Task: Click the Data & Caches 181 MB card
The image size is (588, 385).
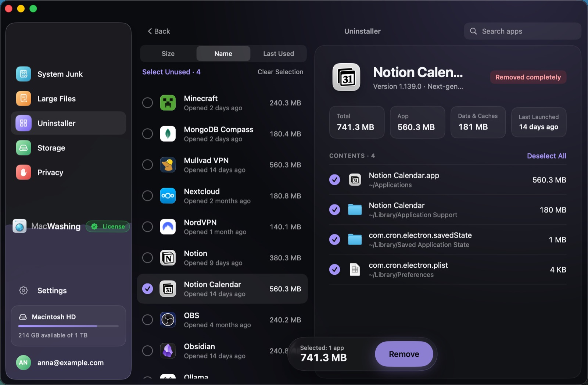Action: 478,122
